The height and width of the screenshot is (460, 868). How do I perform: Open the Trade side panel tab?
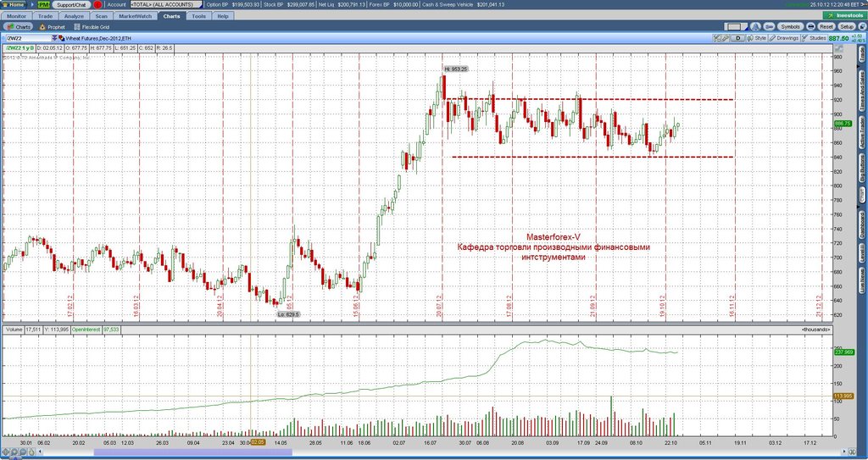[x=862, y=53]
